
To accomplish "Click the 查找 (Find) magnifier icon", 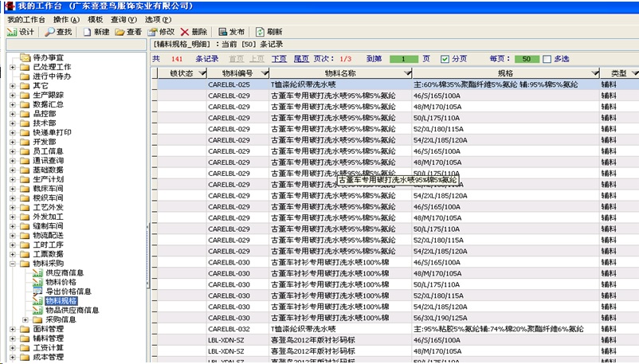I will click(x=49, y=32).
